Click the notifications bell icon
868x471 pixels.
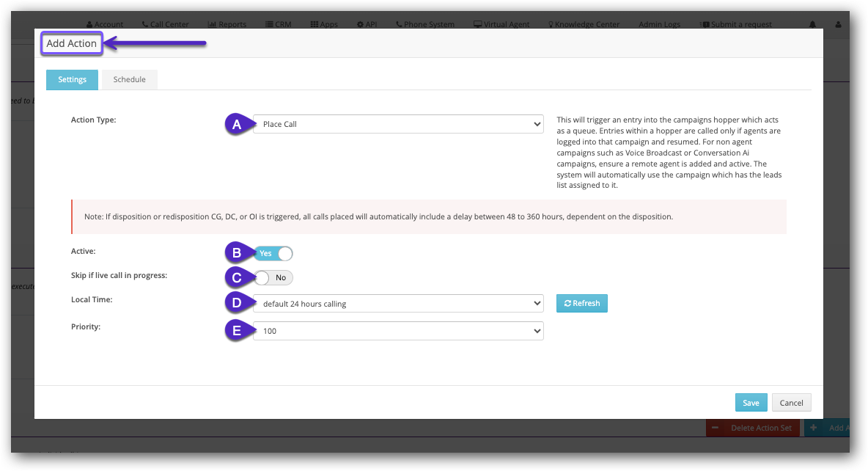pos(812,23)
